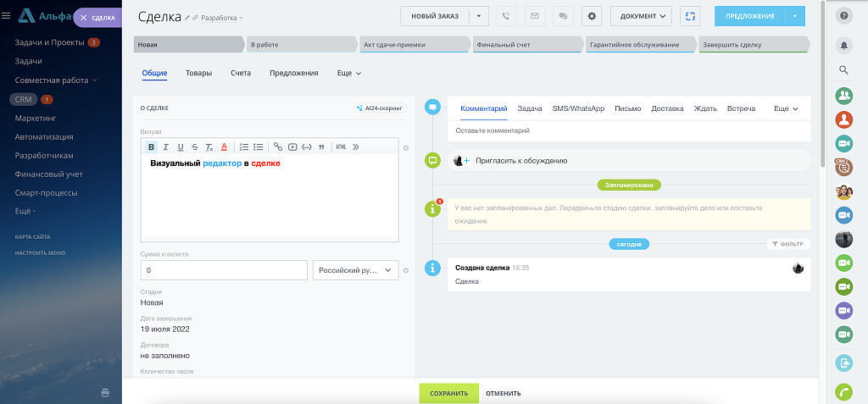Toggle bold formatting in the visual editor
Image resolution: width=868 pixels, height=404 pixels.
[152, 147]
